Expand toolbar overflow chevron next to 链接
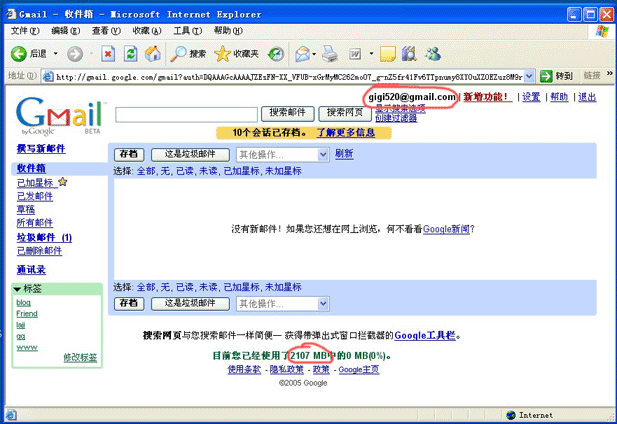Viewport: 617px width, 424px height. pos(610,74)
